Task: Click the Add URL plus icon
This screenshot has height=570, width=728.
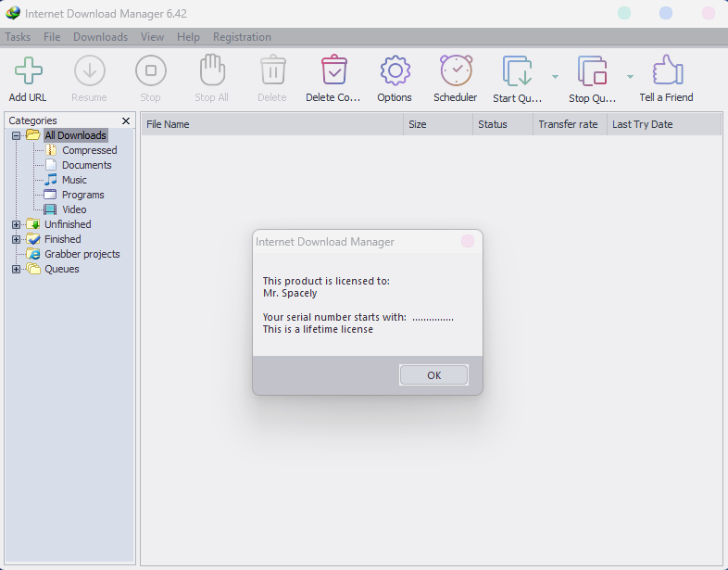Action: (29, 70)
